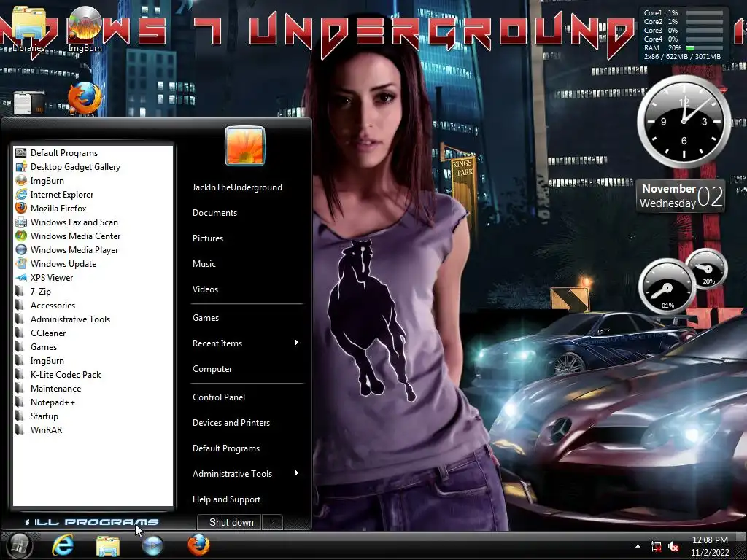Expand the ImgBurn folder in the programs list
Viewport: 747px width, 560px height.
pyautogui.click(x=93, y=360)
